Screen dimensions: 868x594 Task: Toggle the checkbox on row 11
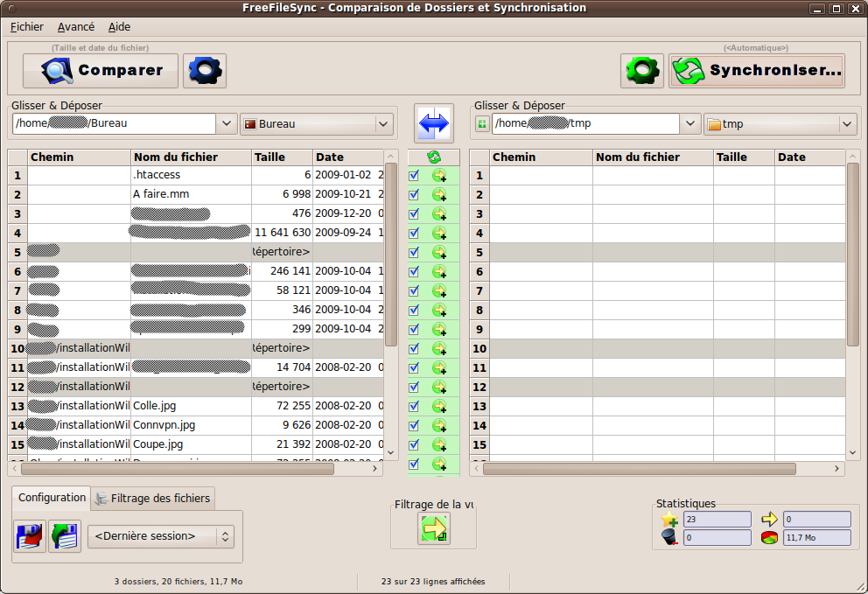(414, 367)
